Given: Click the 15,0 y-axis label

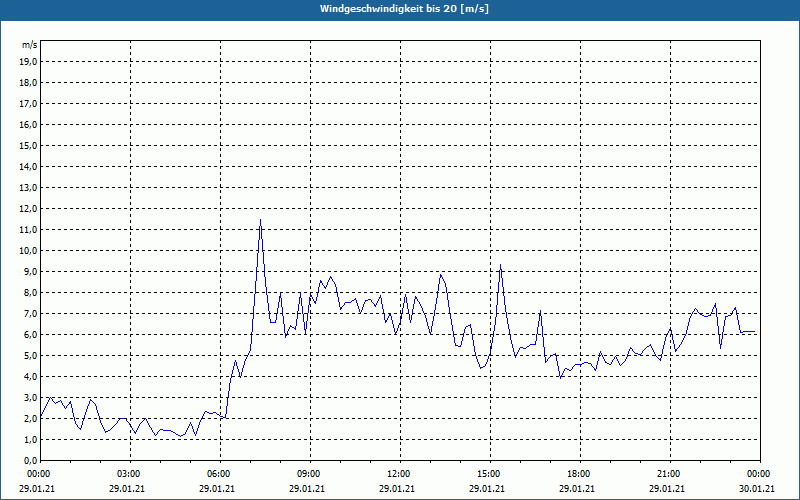Looking at the screenshot, I should 28,145.
